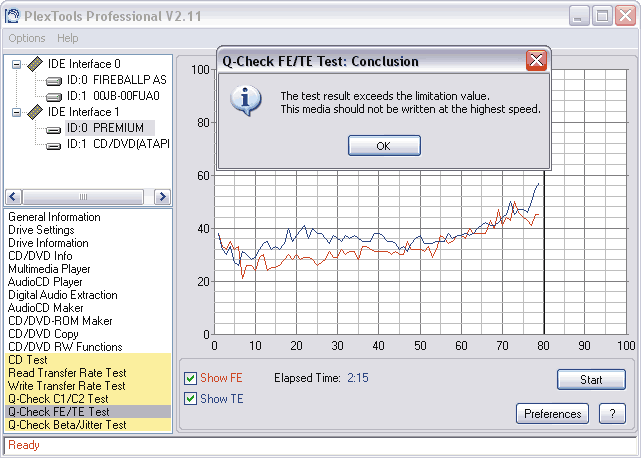Select Q-Check FE/TE Test
641x458 pixels.
point(87,412)
